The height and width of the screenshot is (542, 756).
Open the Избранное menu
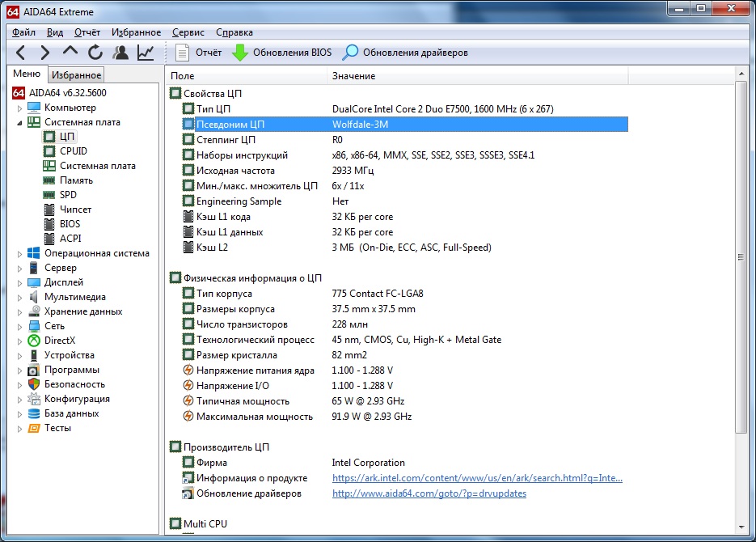point(137,32)
